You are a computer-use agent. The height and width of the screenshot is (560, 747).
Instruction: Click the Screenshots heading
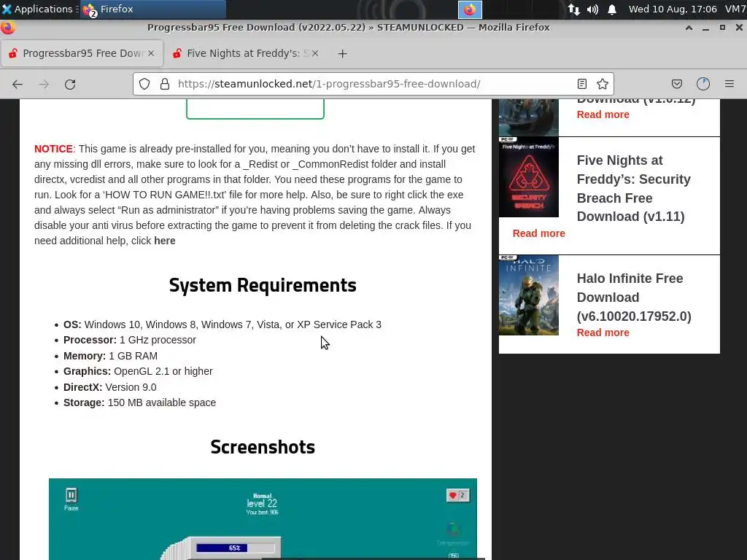click(x=263, y=447)
